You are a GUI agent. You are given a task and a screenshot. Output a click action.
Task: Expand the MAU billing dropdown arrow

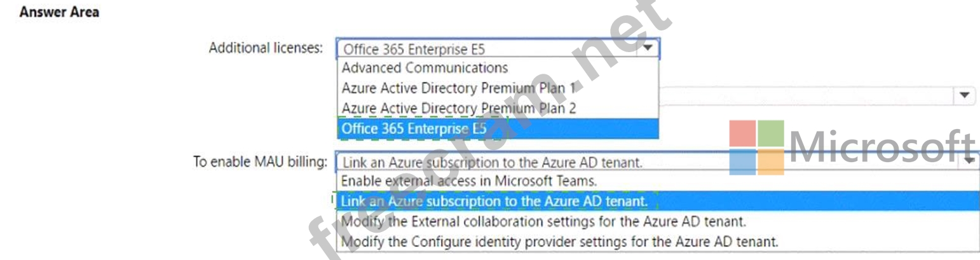point(970,161)
